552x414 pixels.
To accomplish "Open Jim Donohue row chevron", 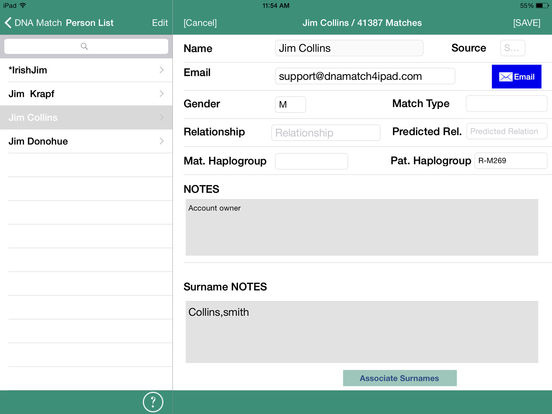I will pos(162,141).
